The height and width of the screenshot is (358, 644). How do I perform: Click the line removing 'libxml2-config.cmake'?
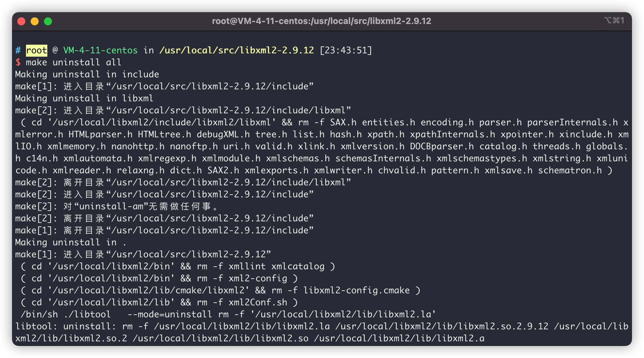(x=220, y=290)
